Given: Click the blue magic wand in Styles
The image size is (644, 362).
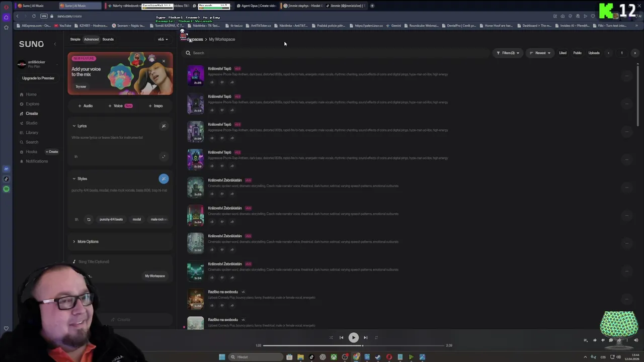Looking at the screenshot, I should pos(164,179).
